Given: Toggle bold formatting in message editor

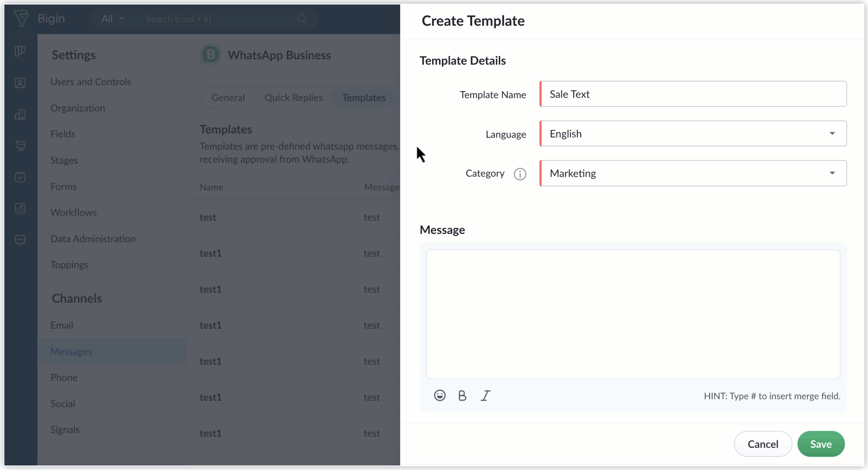Looking at the screenshot, I should pos(462,395).
